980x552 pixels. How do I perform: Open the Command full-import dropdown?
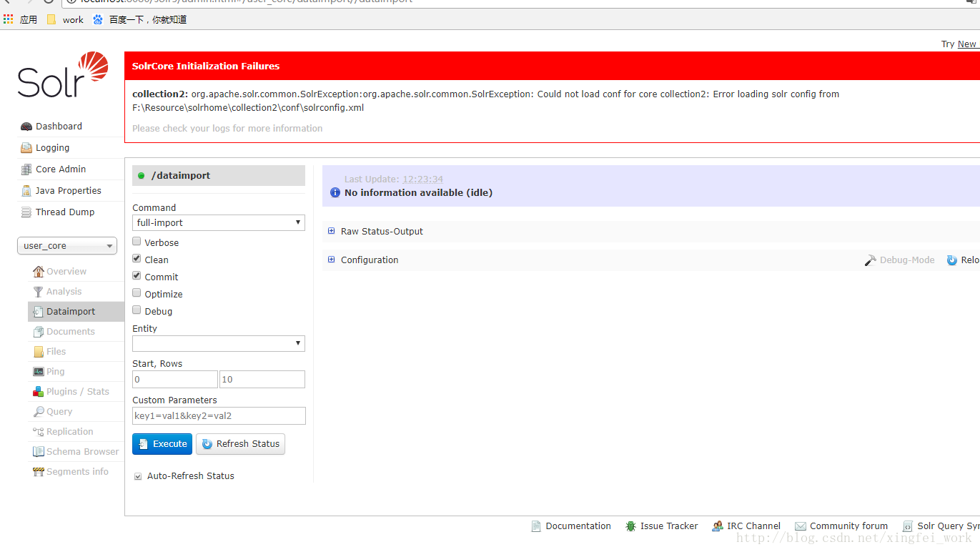click(219, 222)
